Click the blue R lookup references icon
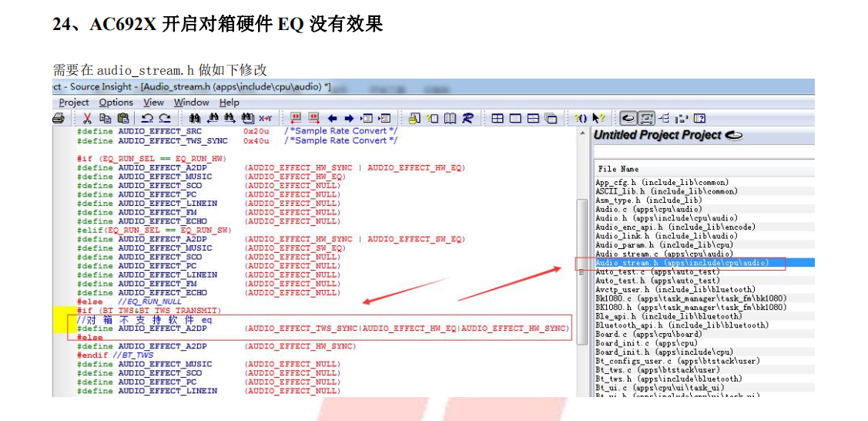 (x=468, y=118)
